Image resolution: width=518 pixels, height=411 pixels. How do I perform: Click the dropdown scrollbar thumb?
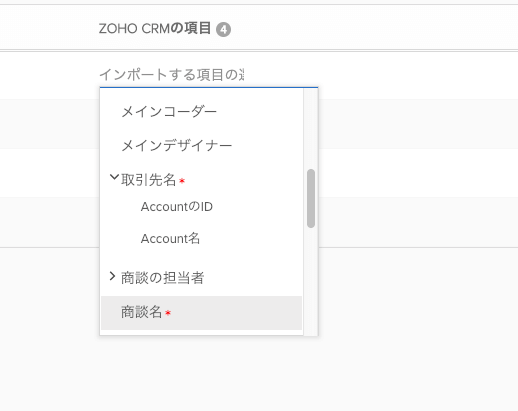coord(311,198)
